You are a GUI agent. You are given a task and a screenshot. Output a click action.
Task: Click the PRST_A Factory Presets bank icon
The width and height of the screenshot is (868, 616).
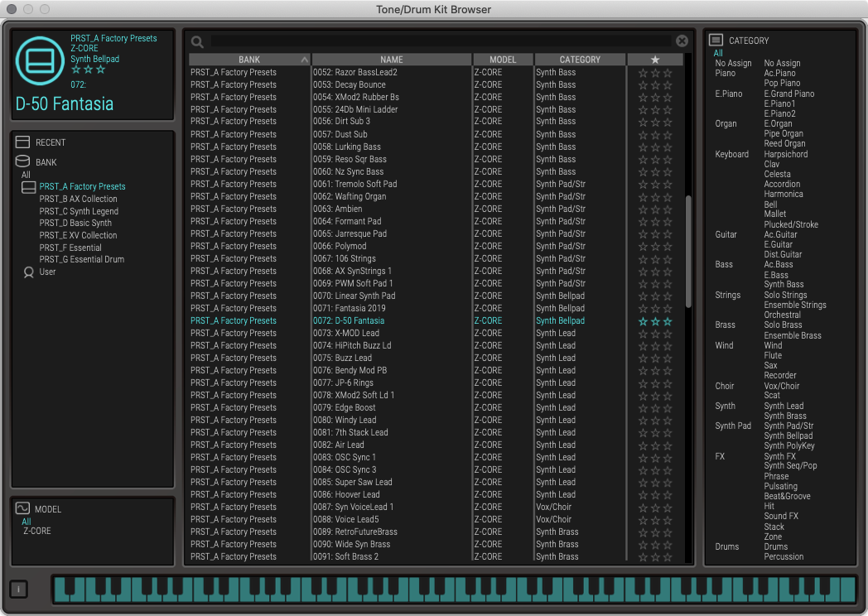click(28, 187)
